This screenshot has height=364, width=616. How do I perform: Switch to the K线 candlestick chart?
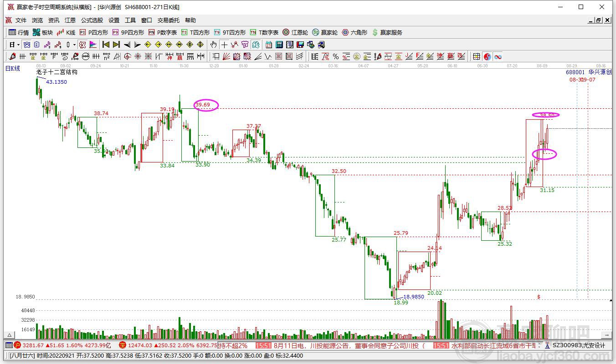point(66,32)
